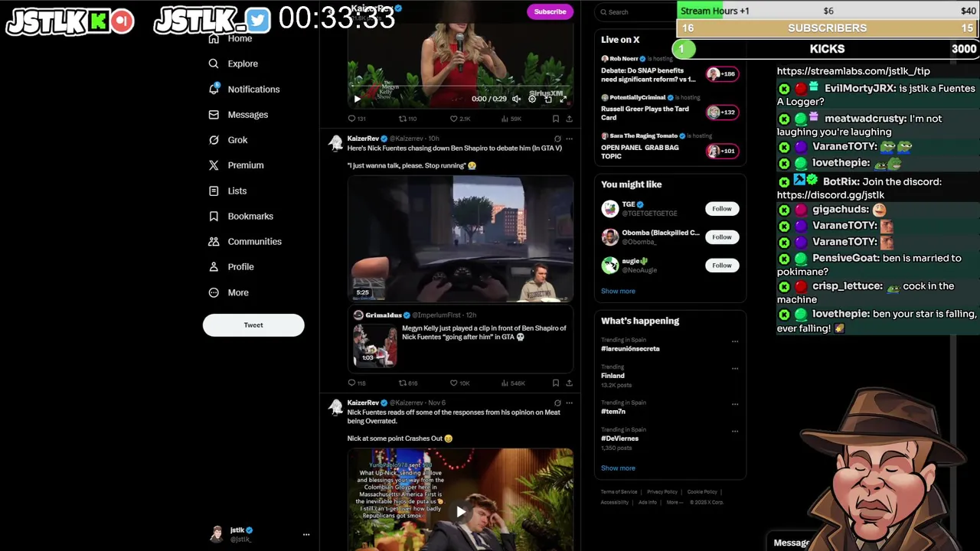Join OPEN PANEL GRAB BAG TOPIC space

722,152
